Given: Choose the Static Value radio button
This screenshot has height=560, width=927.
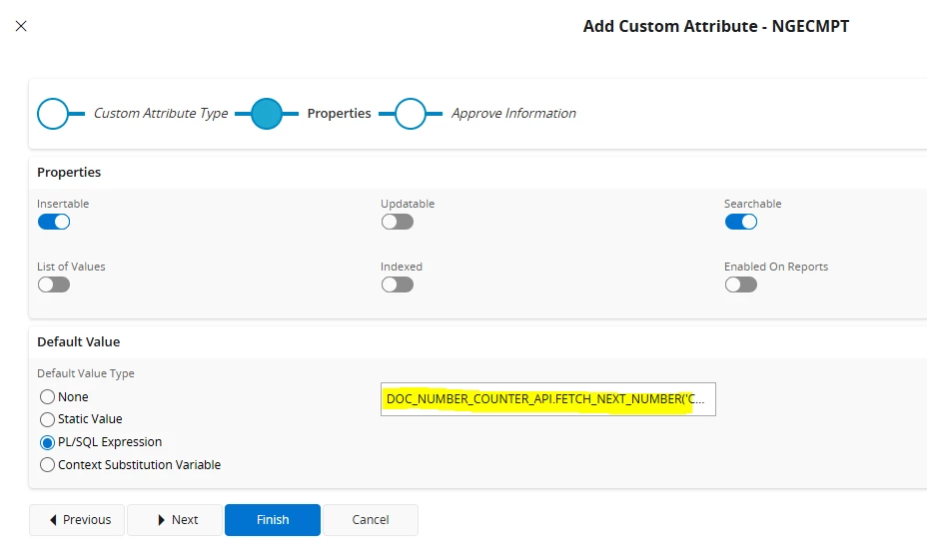Looking at the screenshot, I should (x=47, y=419).
